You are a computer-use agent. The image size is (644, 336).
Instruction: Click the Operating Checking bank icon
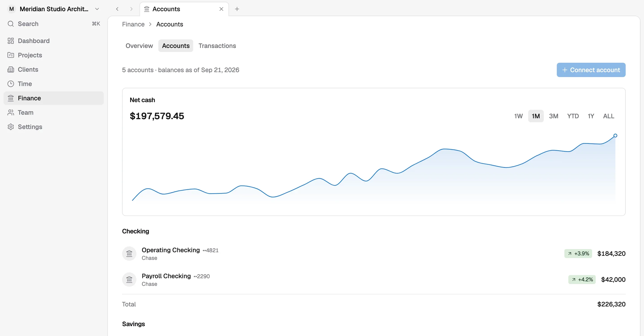pyautogui.click(x=129, y=254)
